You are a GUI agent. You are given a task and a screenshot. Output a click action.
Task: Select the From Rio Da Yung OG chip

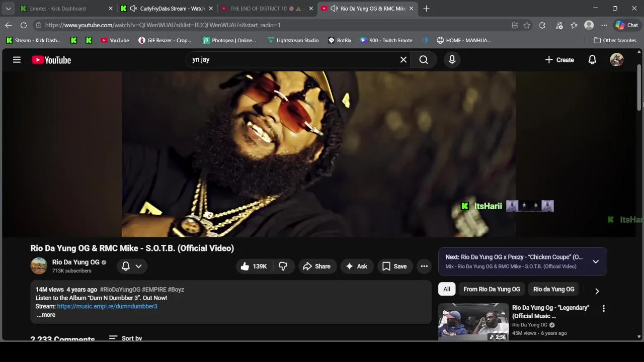click(492, 289)
